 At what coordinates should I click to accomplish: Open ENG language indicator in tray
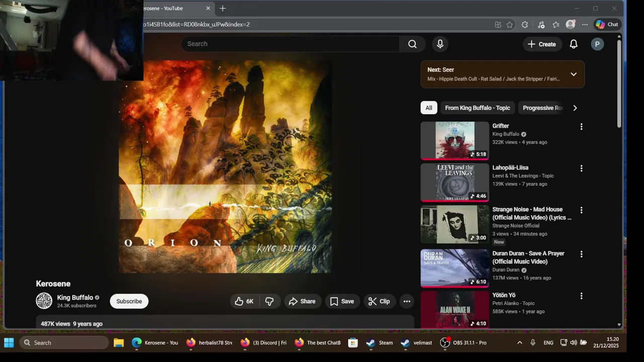tap(548, 342)
